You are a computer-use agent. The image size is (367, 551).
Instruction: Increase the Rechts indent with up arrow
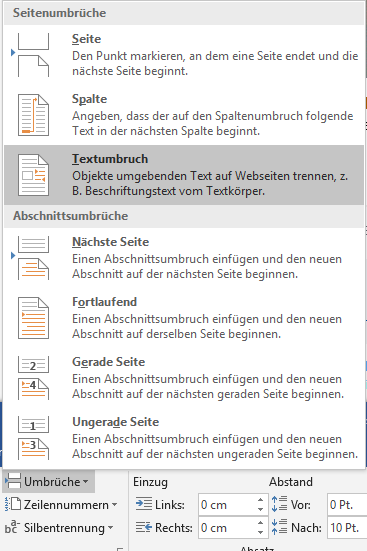[x=260, y=523]
